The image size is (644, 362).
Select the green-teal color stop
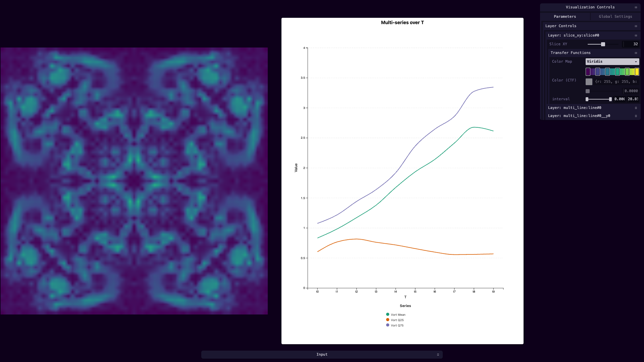click(x=618, y=72)
